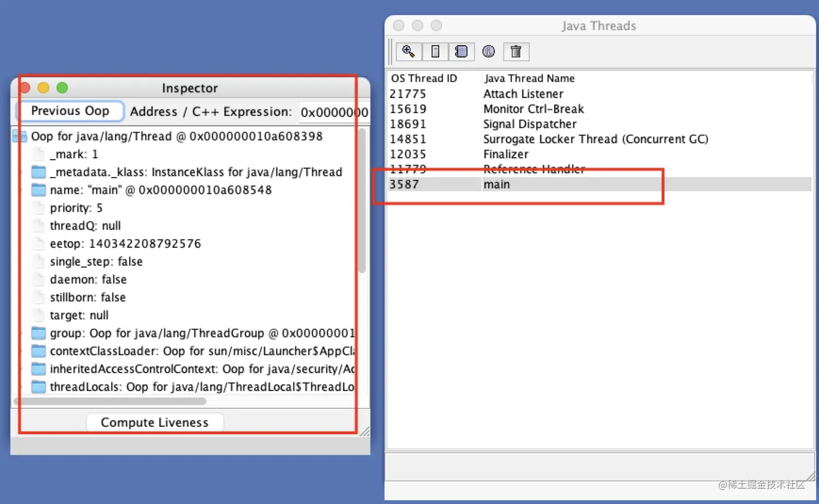Click the folder icon beside threadLocals
This screenshot has height=504, width=819.
click(x=38, y=387)
